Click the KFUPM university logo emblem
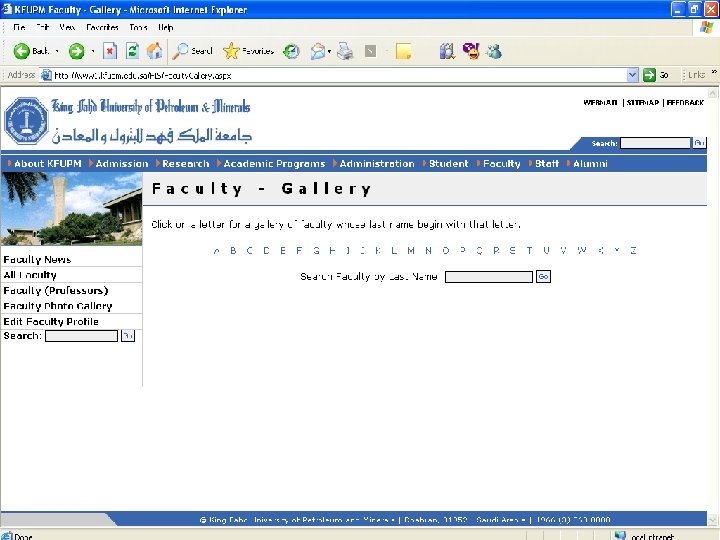 point(26,121)
